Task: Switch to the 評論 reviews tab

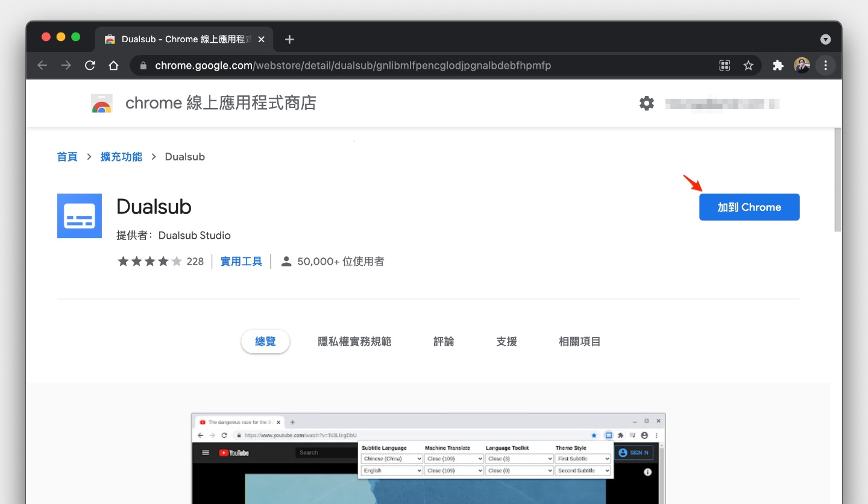Action: coord(444,341)
